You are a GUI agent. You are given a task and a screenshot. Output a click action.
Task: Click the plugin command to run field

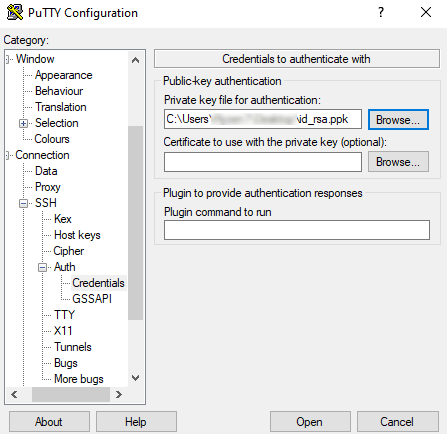point(297,230)
